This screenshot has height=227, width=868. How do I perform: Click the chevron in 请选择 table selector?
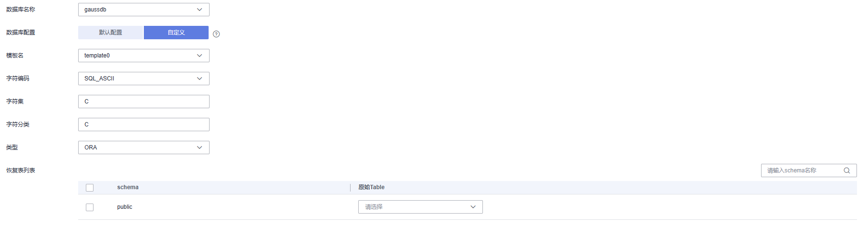pyautogui.click(x=473, y=207)
